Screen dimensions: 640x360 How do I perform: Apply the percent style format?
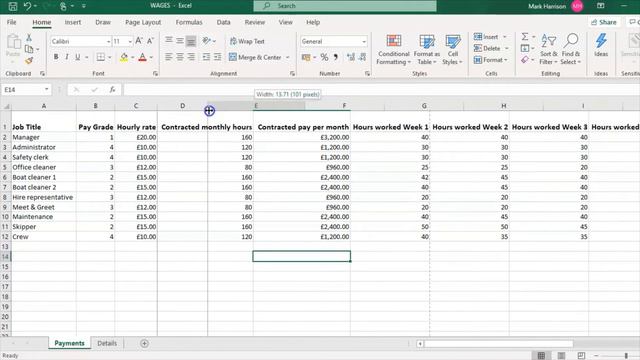click(x=324, y=57)
